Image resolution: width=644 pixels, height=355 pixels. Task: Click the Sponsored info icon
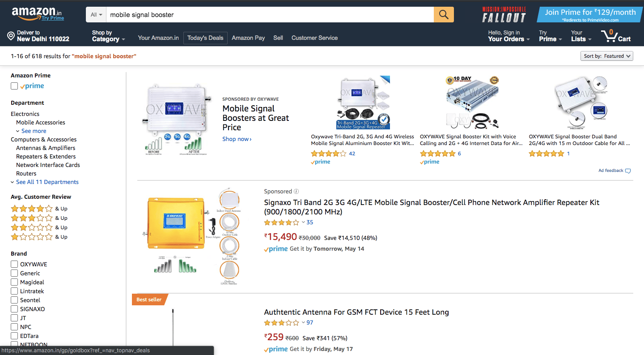click(x=296, y=192)
